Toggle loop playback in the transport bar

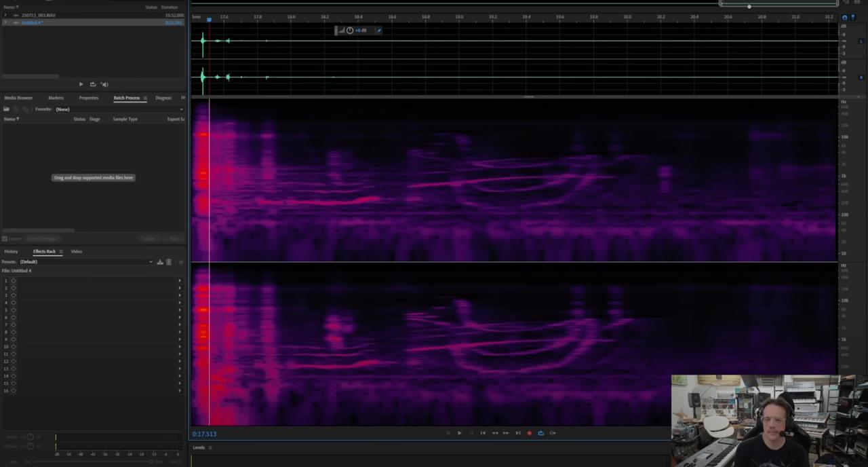540,433
